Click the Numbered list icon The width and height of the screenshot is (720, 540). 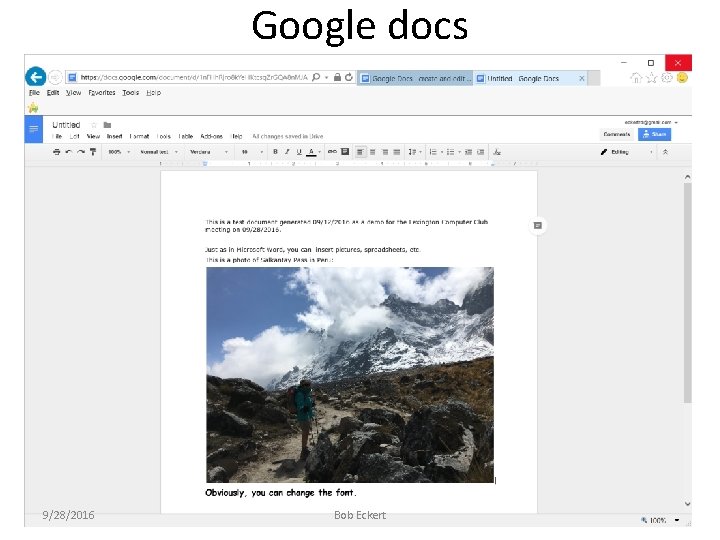click(433, 152)
